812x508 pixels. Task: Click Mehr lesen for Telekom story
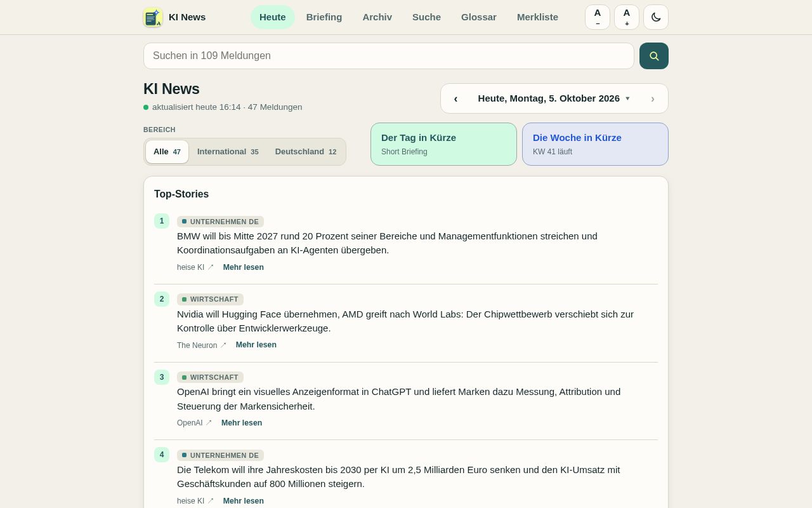[244, 501]
